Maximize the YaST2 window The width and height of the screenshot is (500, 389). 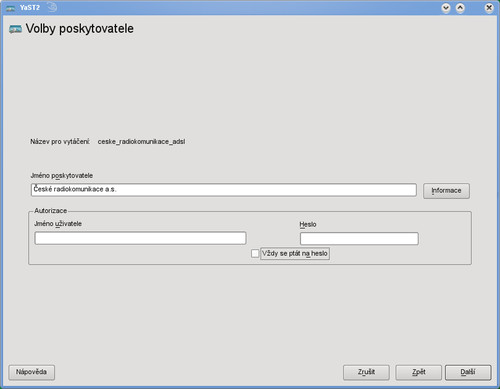[x=460, y=8]
